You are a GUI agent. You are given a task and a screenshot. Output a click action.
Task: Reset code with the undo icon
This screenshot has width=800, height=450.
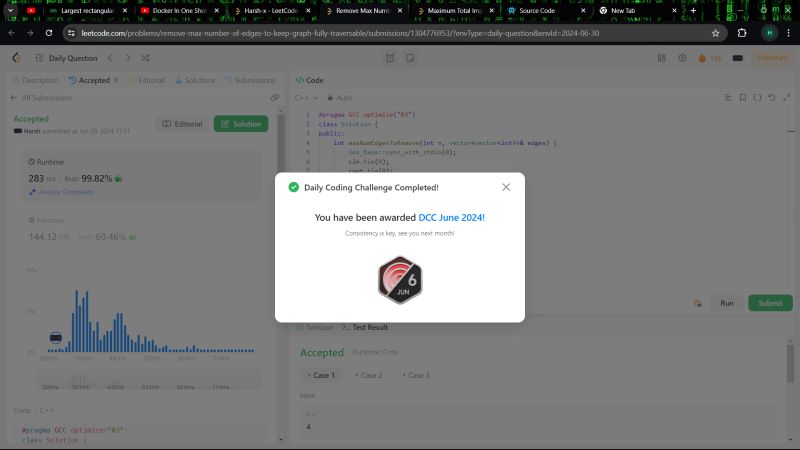coord(772,97)
